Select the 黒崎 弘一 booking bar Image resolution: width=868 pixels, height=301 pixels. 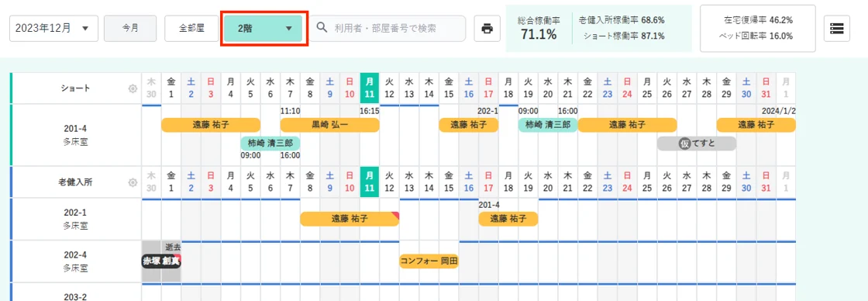[330, 125]
